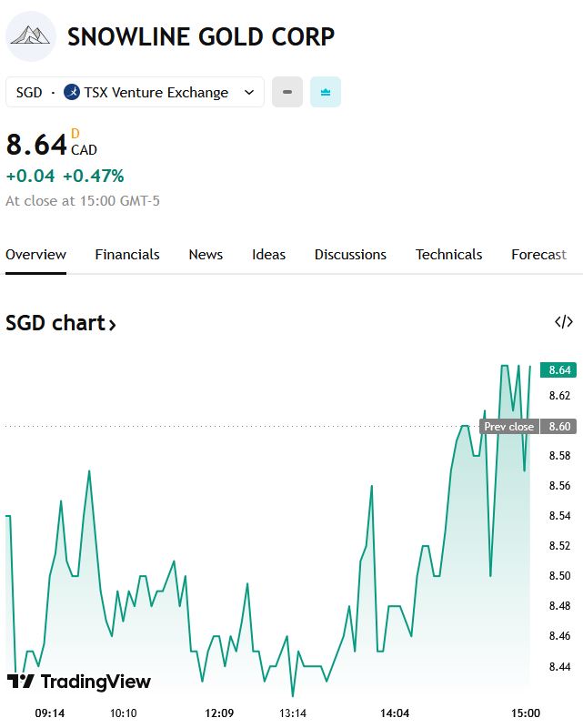Click the TSX Venture Exchange round logo
The width and height of the screenshot is (583, 728).
[x=72, y=92]
